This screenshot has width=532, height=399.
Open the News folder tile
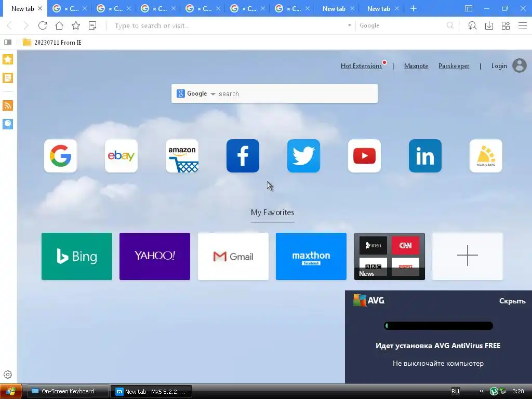coord(390,257)
